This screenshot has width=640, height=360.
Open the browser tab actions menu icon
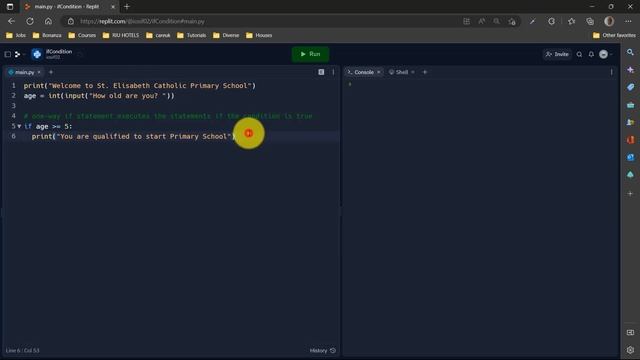tap(10, 7)
